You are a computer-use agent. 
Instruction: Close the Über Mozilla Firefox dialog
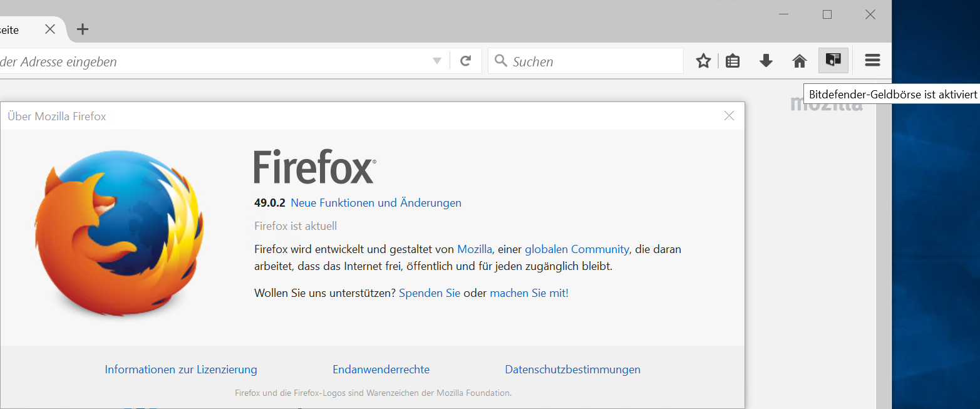729,116
